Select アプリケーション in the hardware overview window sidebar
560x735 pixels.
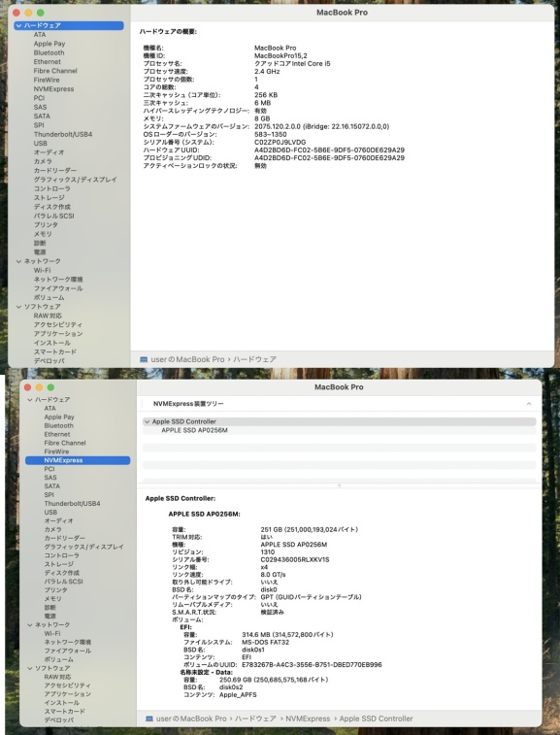click(58, 334)
